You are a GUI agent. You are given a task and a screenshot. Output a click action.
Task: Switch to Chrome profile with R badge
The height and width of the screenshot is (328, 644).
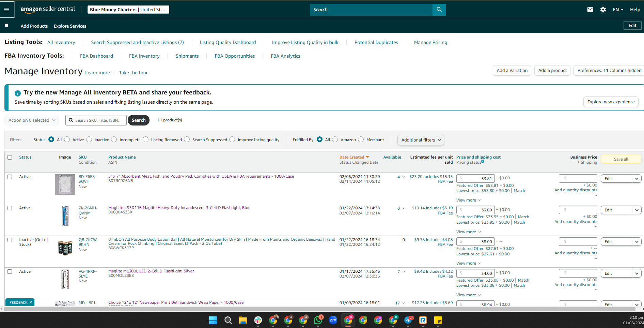click(x=348, y=320)
